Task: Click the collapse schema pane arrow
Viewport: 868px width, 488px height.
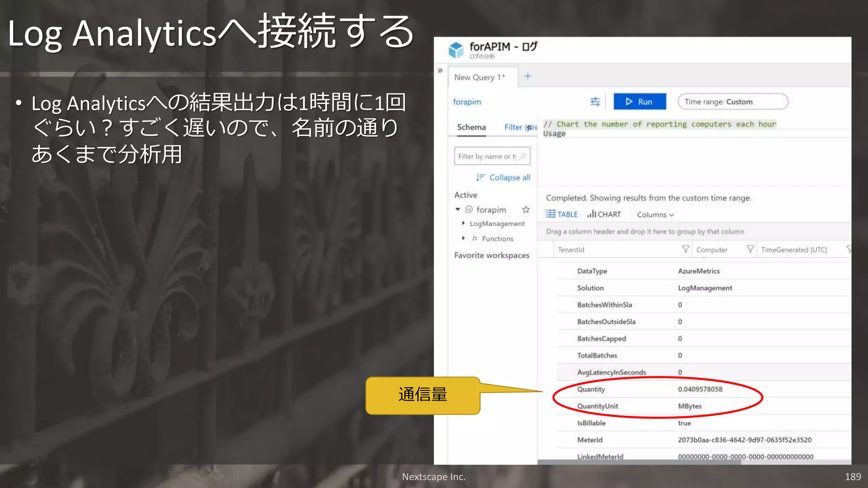Action: 529,127
